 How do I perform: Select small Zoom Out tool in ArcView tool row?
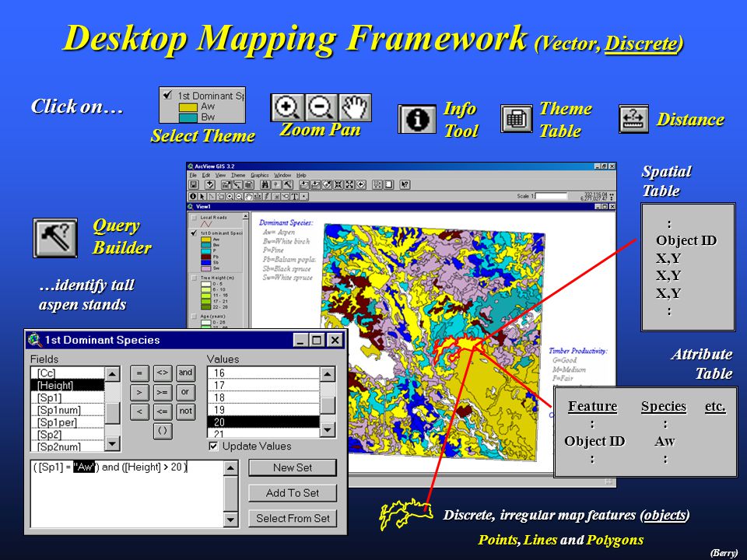pos(239,197)
